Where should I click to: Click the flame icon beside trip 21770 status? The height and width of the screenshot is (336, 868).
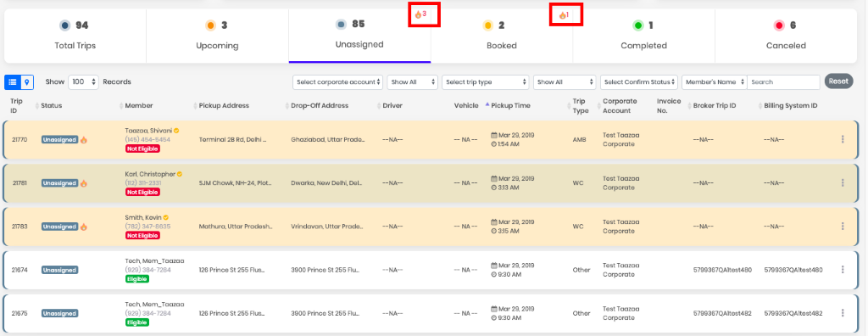(84, 140)
